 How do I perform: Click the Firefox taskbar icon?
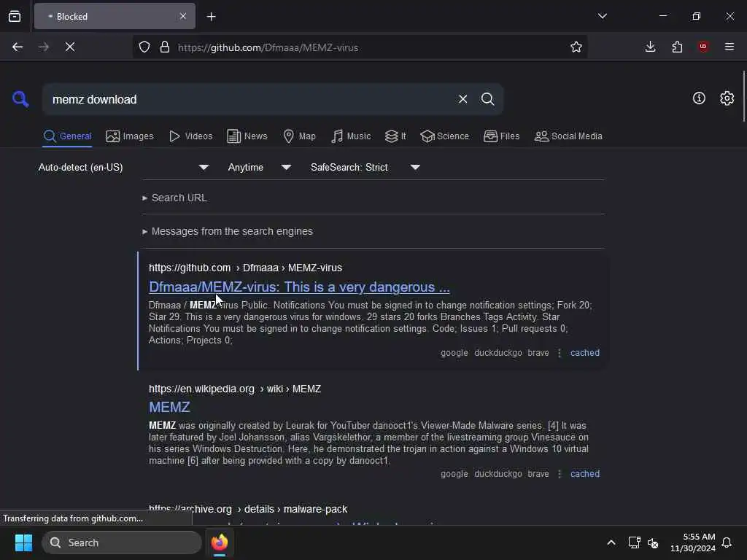pyautogui.click(x=220, y=542)
